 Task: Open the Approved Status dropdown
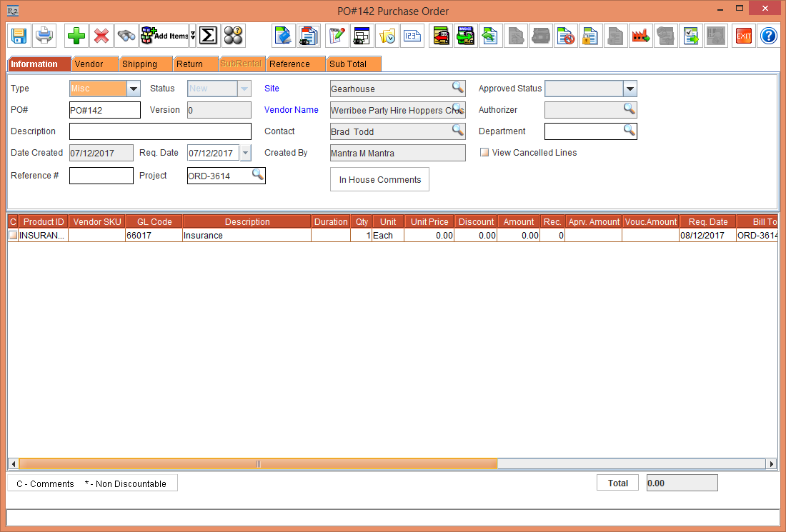coord(629,89)
